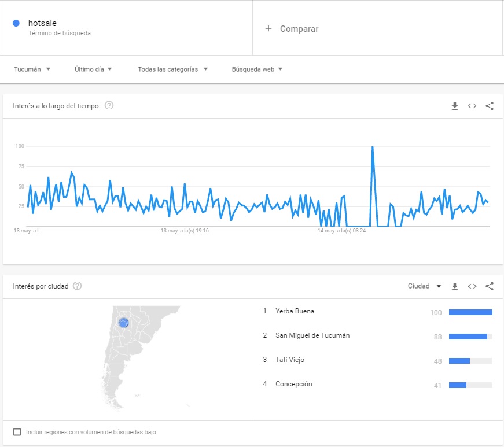Enable low search volume regions checkbox

click(17, 432)
